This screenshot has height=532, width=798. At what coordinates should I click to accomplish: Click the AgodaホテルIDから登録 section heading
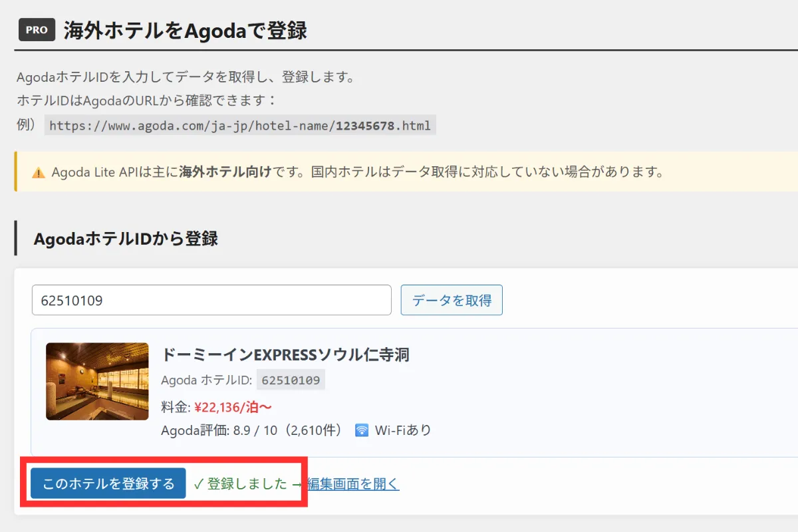click(x=126, y=239)
